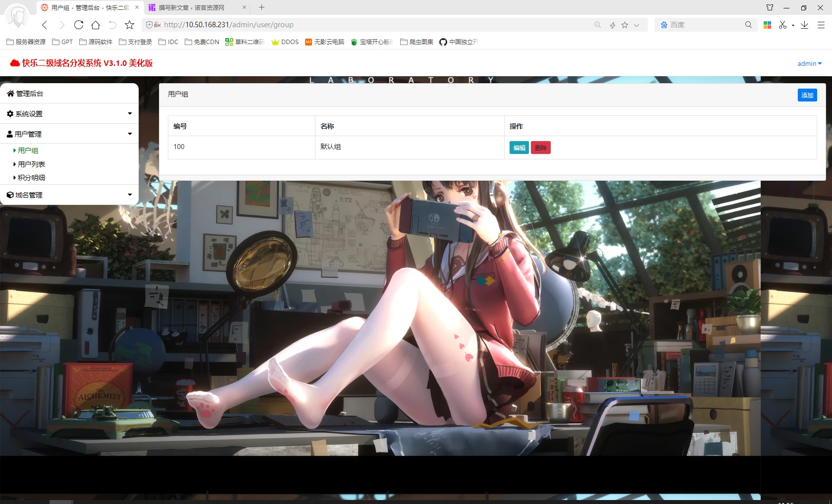Click the browser reload icon
The width and height of the screenshot is (832, 504).
(78, 25)
